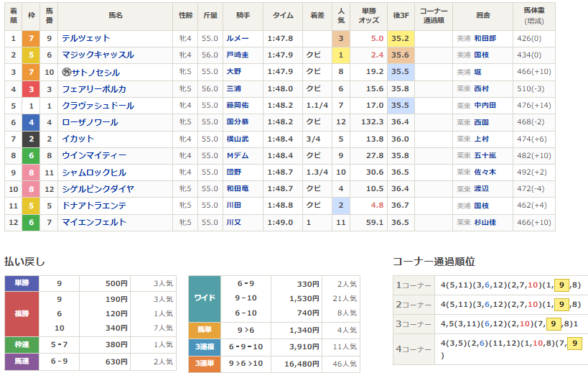Click the 枠連 payout label
This screenshot has width=588, height=373.
[x=22, y=344]
